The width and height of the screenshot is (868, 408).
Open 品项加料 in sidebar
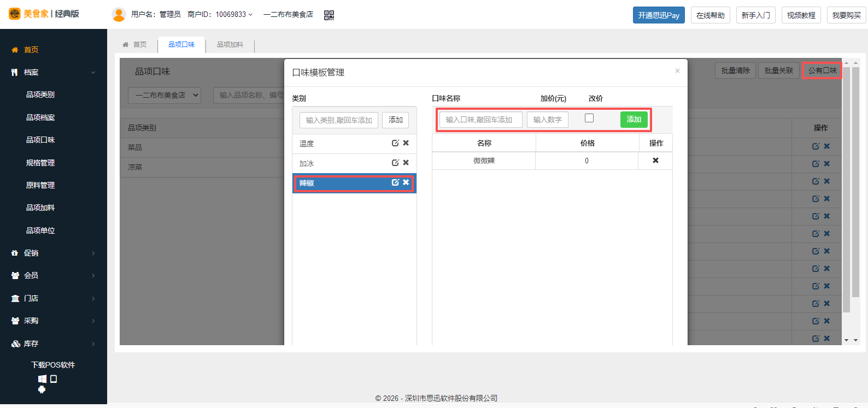point(40,208)
